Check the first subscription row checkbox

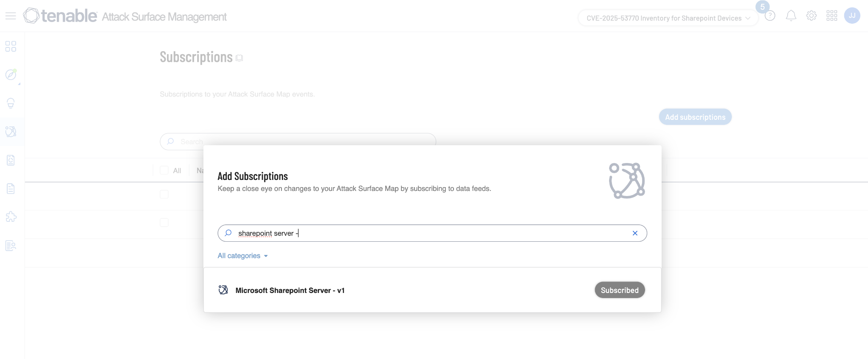[x=164, y=194]
